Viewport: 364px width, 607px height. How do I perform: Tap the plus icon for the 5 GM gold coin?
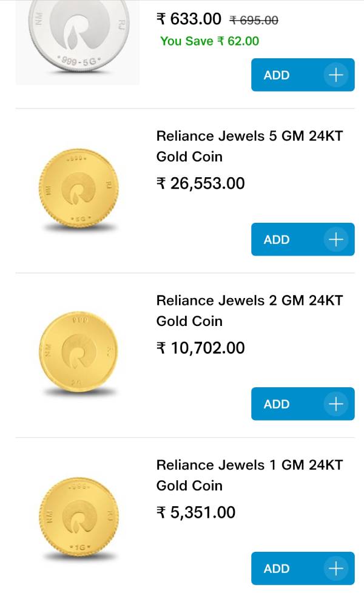335,240
